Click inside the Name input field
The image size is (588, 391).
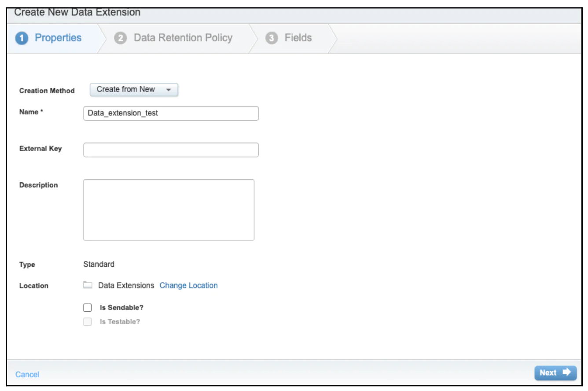point(171,114)
